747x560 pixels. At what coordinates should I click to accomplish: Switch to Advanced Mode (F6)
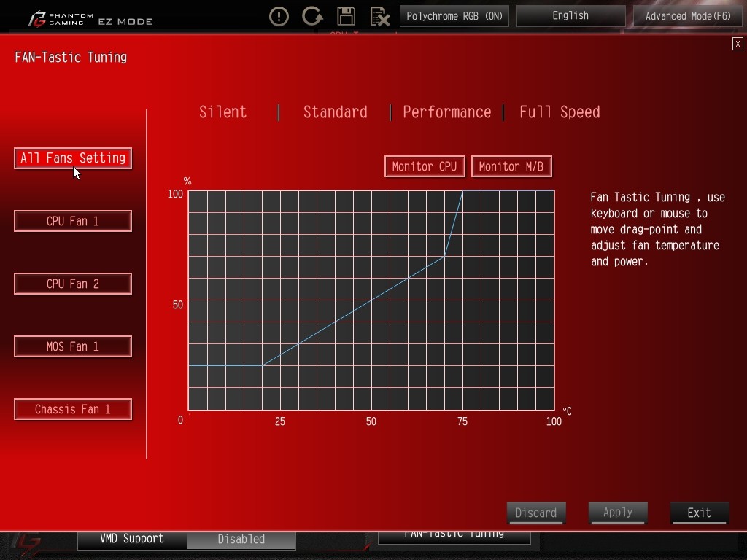[x=687, y=16]
